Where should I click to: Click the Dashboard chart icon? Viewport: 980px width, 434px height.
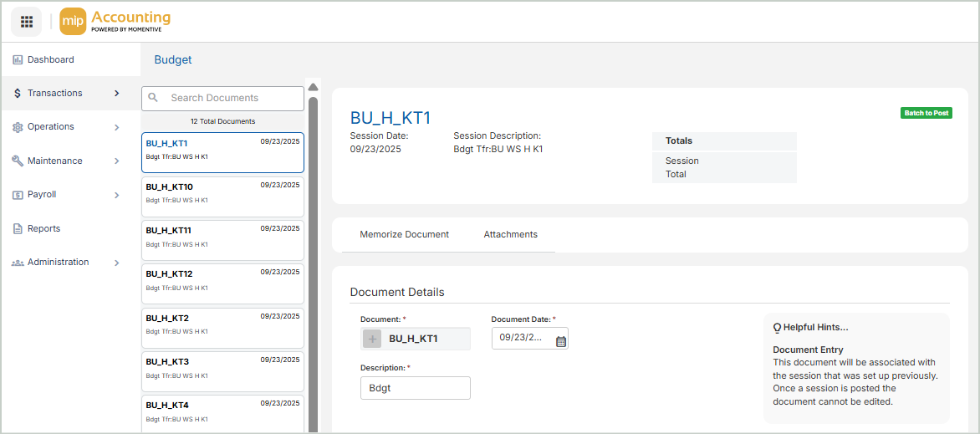click(x=18, y=60)
